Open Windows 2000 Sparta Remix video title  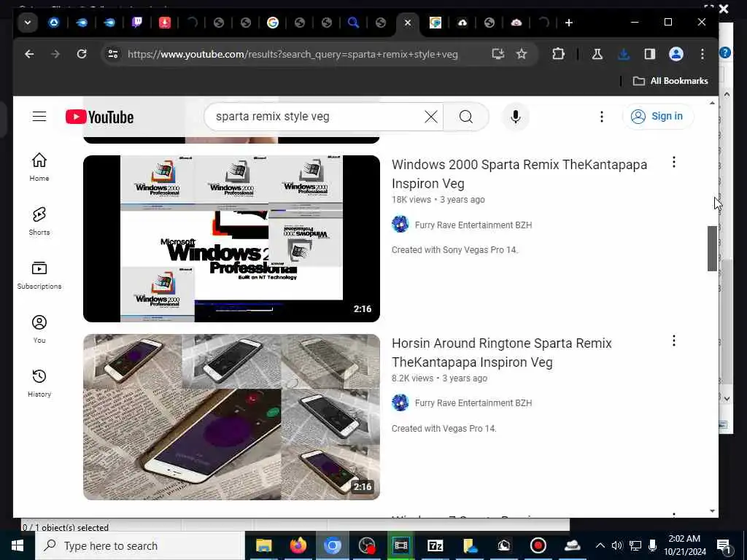(519, 174)
